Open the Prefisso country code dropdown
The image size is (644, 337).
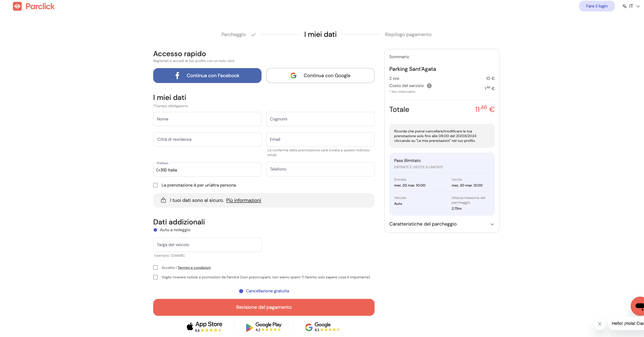point(207,170)
